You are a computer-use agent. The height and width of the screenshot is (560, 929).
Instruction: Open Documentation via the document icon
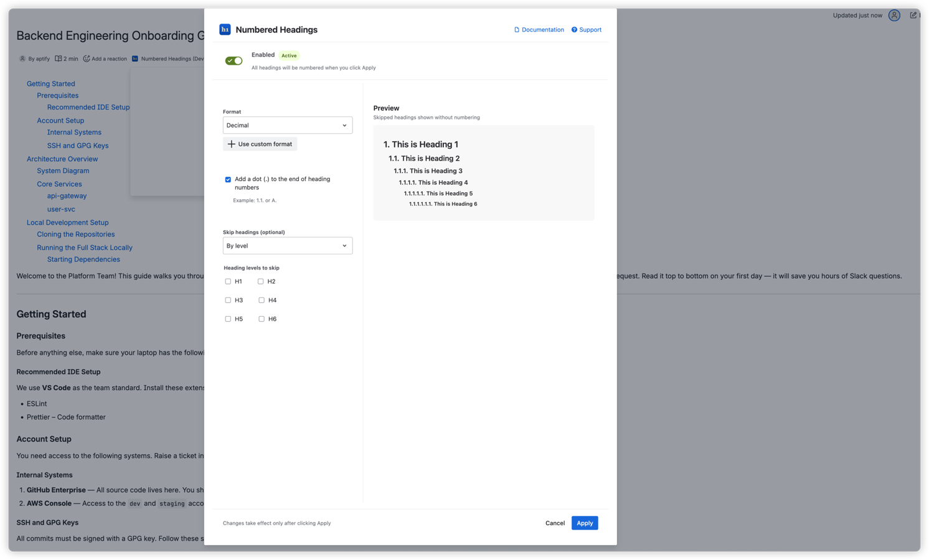click(x=516, y=29)
